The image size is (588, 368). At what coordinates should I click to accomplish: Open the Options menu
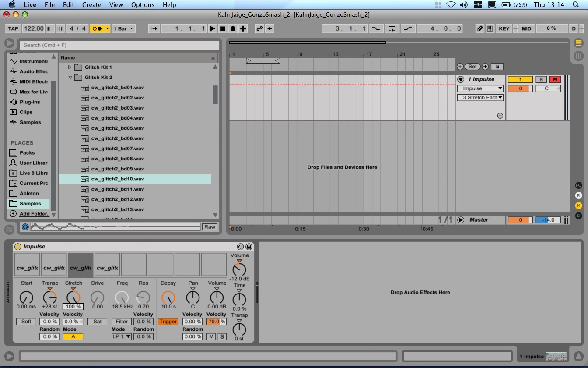coord(143,5)
